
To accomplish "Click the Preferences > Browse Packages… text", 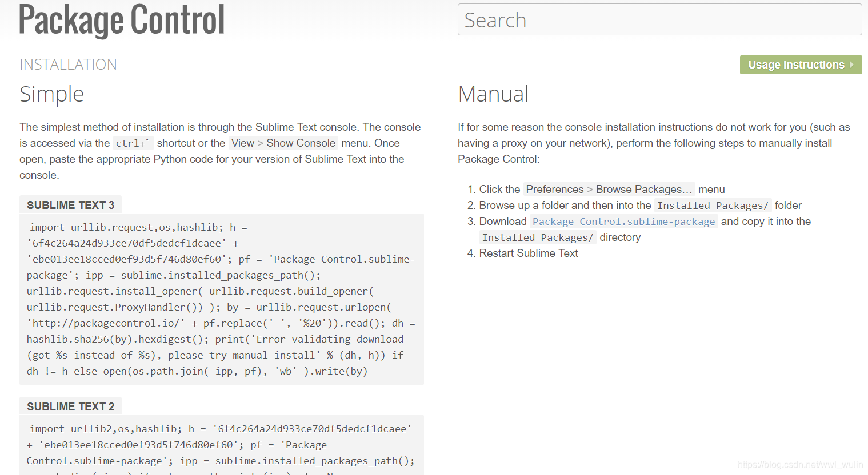I will coord(609,190).
